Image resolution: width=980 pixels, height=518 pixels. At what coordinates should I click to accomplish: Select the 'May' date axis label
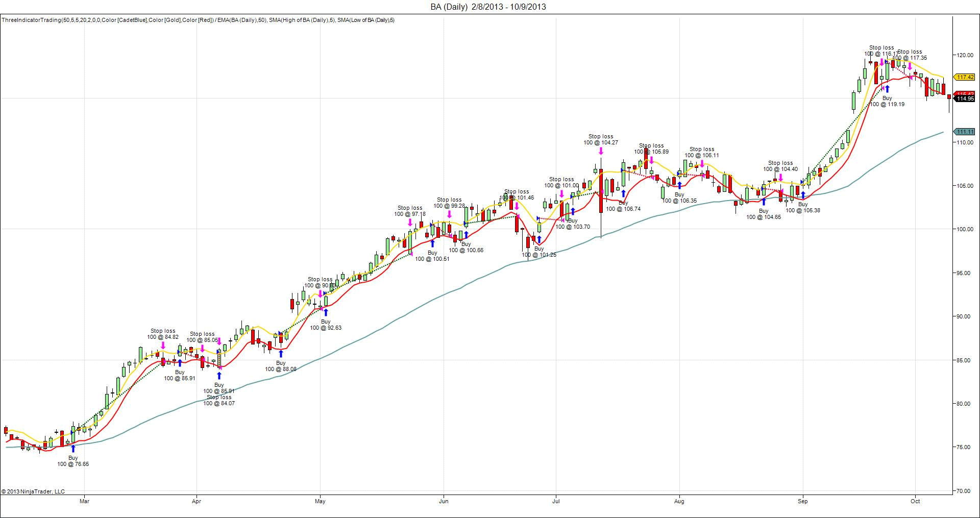coord(320,501)
